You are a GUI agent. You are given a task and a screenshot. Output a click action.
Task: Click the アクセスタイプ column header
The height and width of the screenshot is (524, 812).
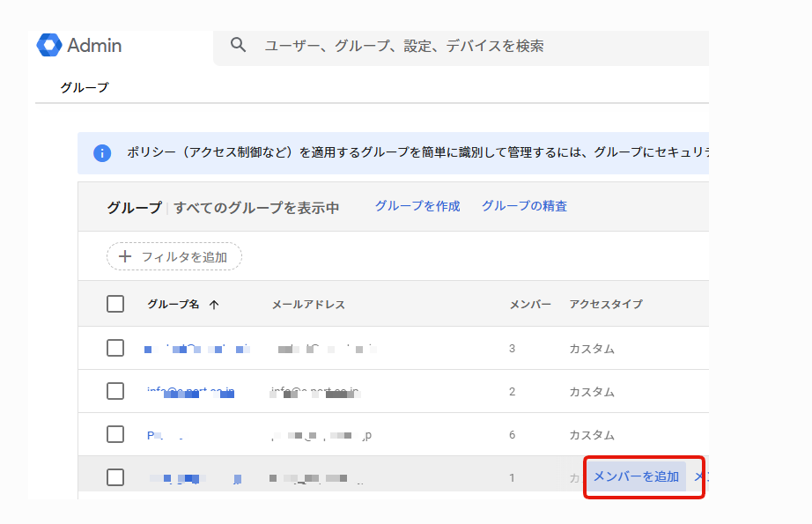click(x=606, y=305)
